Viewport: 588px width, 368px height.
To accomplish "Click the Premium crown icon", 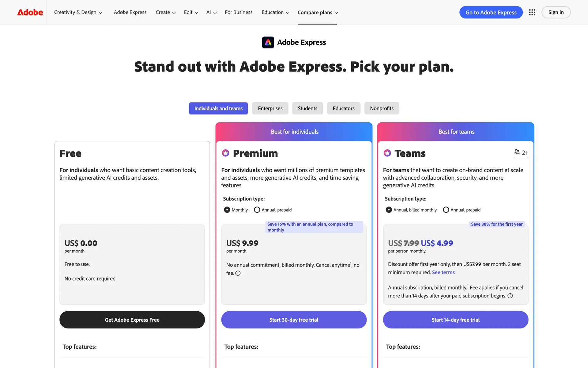I will (225, 153).
